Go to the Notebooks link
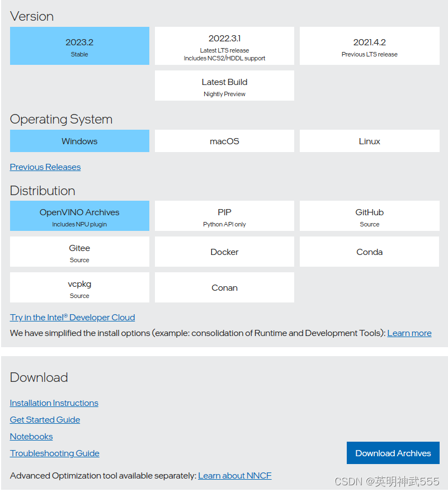The width and height of the screenshot is (448, 492). (31, 437)
